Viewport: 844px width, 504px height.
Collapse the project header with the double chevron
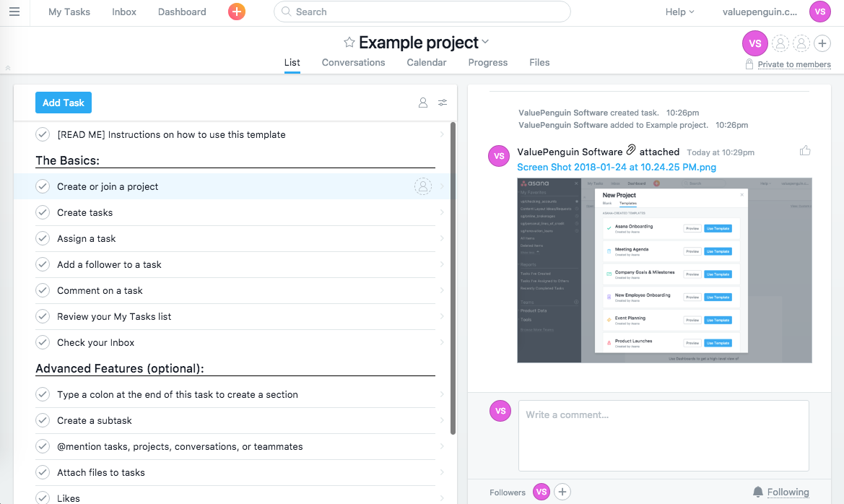[x=7, y=68]
